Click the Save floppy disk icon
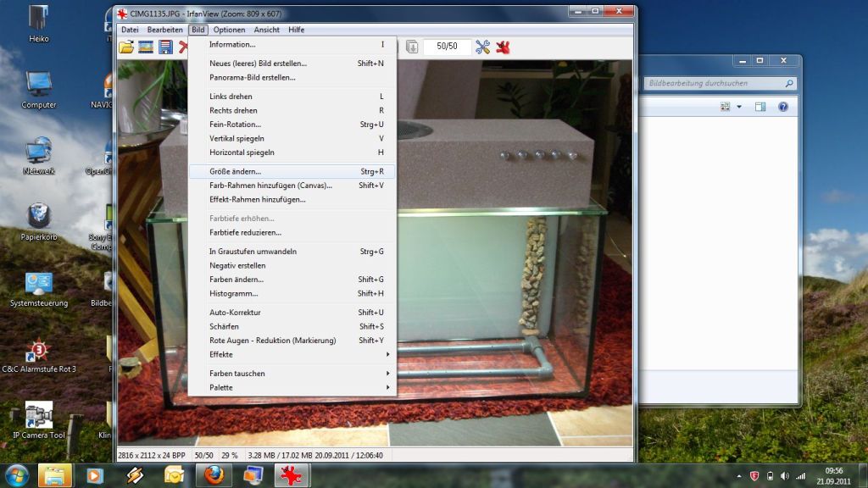Viewport: 868px width, 488px height. pyautogui.click(x=165, y=47)
